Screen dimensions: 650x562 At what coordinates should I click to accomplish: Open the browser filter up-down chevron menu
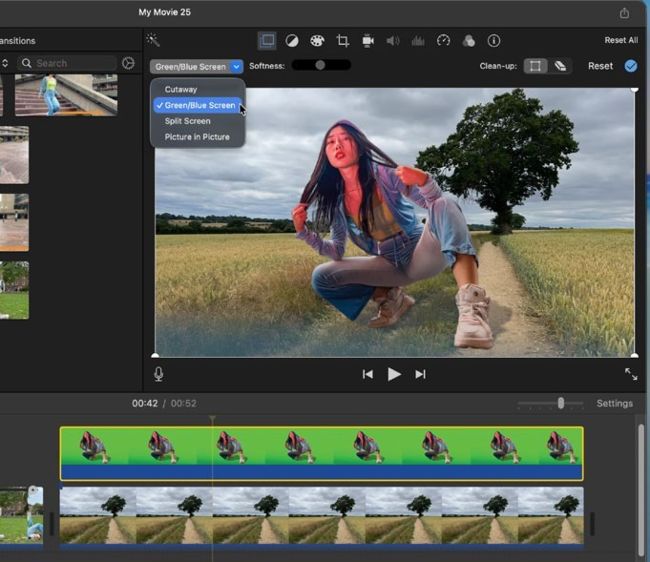[5, 63]
